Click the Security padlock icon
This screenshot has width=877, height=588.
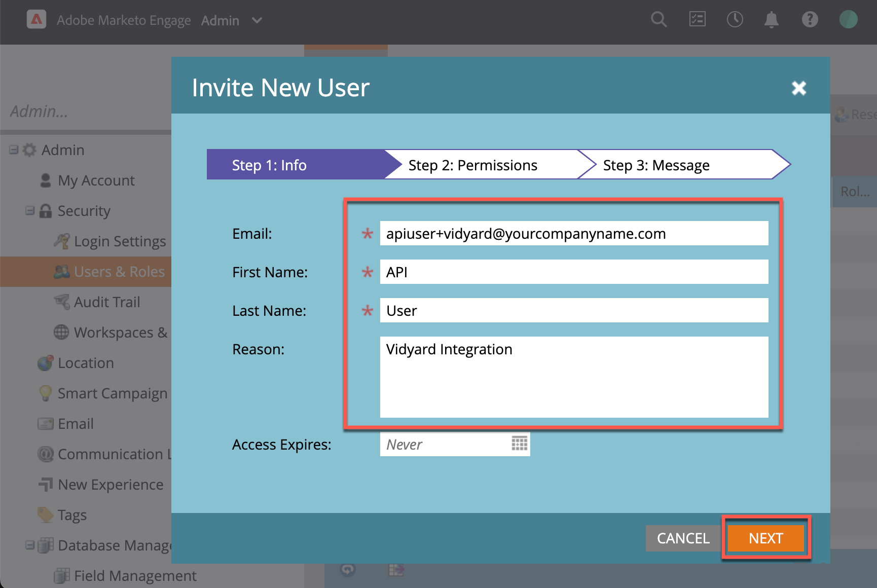(46, 211)
